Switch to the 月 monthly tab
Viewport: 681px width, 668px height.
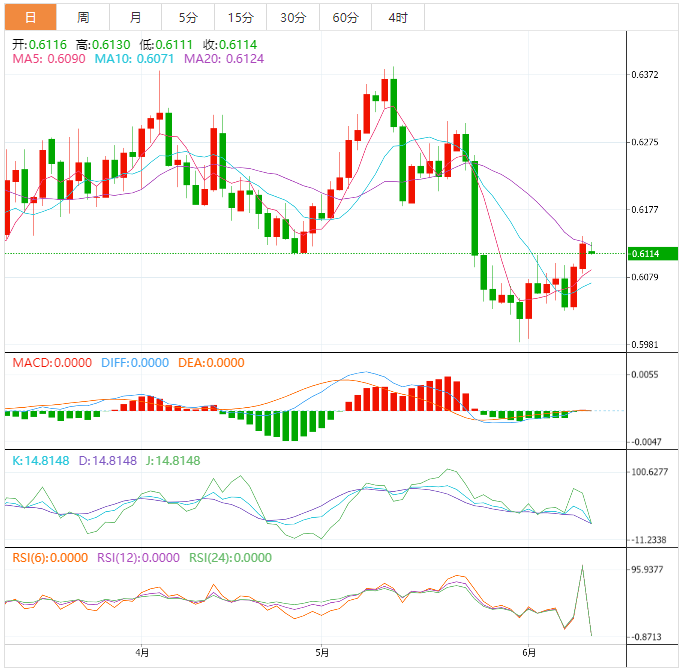136,17
